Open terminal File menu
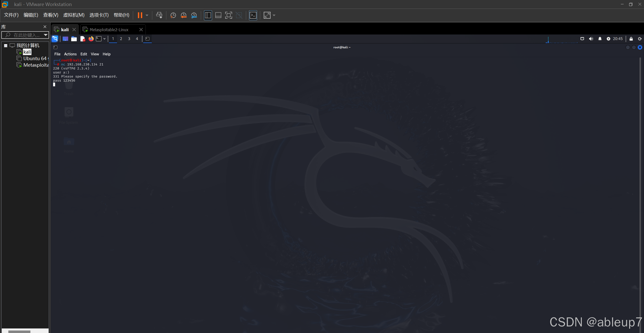 57,54
